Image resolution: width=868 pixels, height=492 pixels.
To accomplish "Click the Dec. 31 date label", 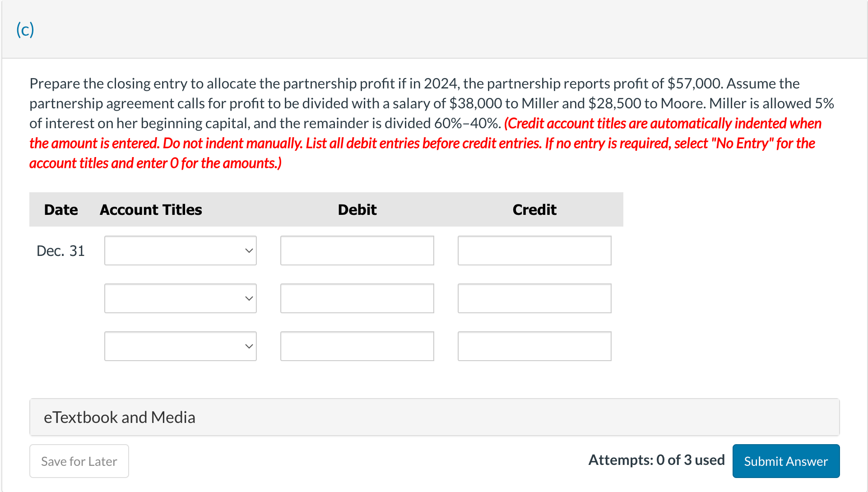I will (x=60, y=251).
